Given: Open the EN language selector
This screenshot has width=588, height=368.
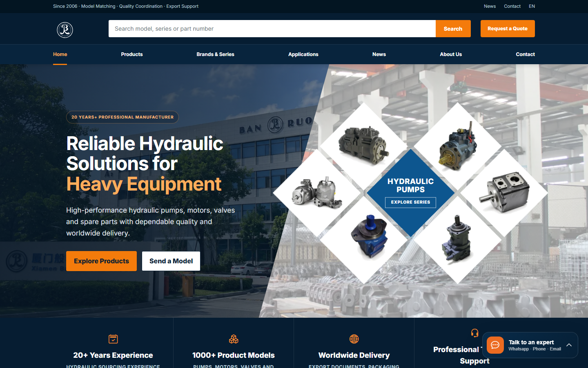Looking at the screenshot, I should click(x=532, y=6).
